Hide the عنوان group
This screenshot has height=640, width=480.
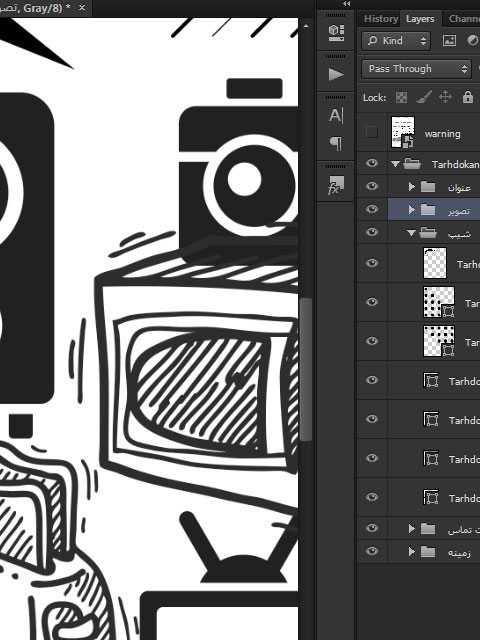point(371,186)
